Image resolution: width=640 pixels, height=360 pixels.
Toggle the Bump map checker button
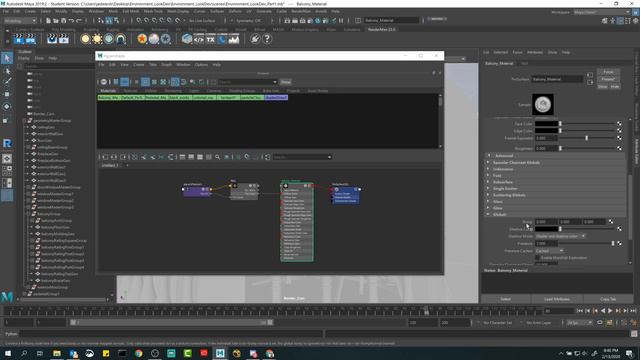click(611, 222)
